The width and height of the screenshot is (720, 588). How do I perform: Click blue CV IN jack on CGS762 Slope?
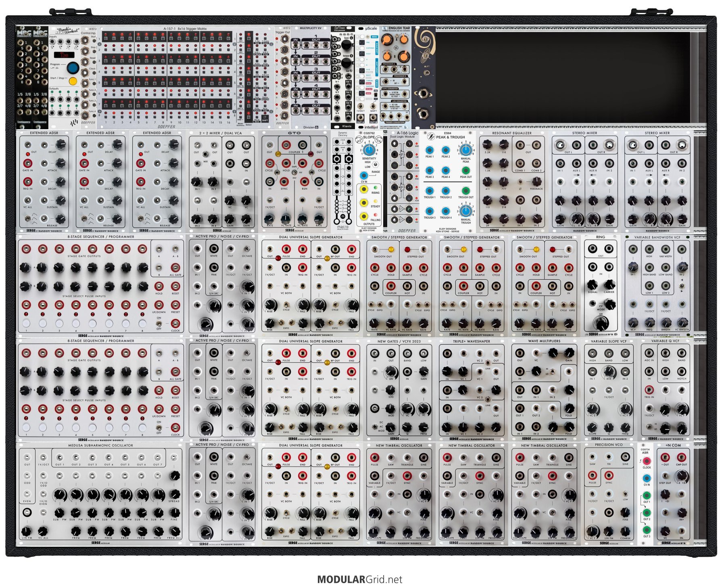[364, 175]
